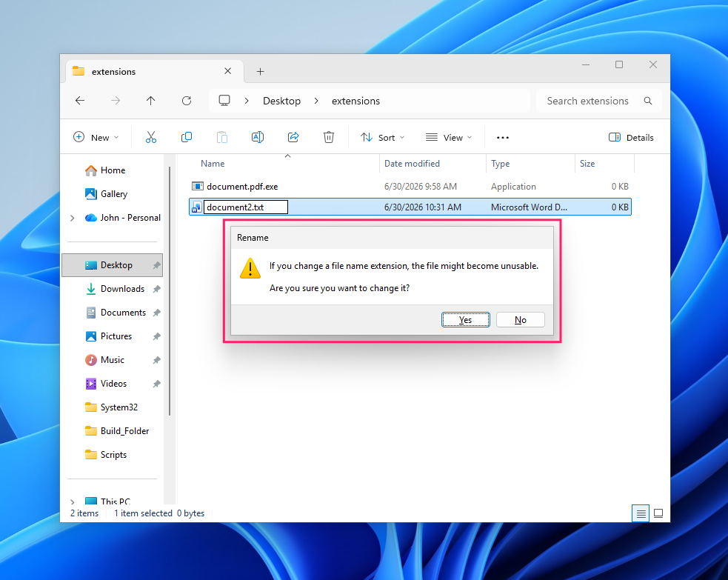Click chevron between Desktop and extensions
The height and width of the screenshot is (580, 728).
[316, 101]
